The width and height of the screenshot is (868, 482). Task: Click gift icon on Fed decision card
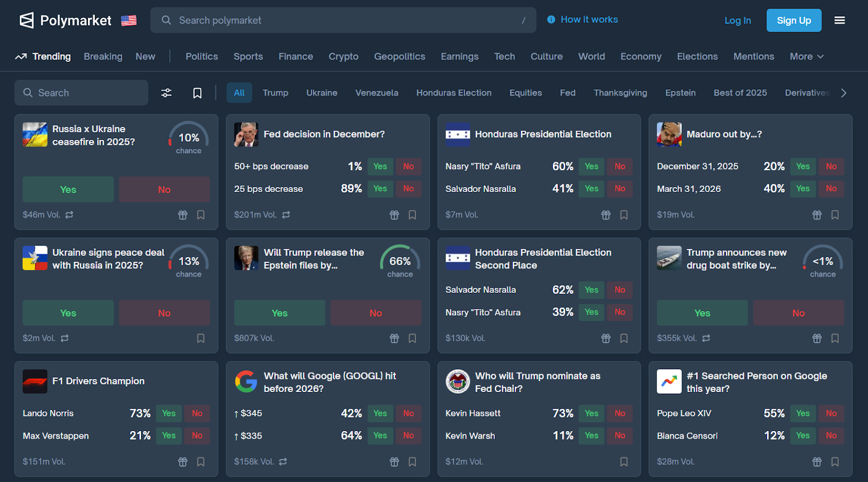point(394,215)
